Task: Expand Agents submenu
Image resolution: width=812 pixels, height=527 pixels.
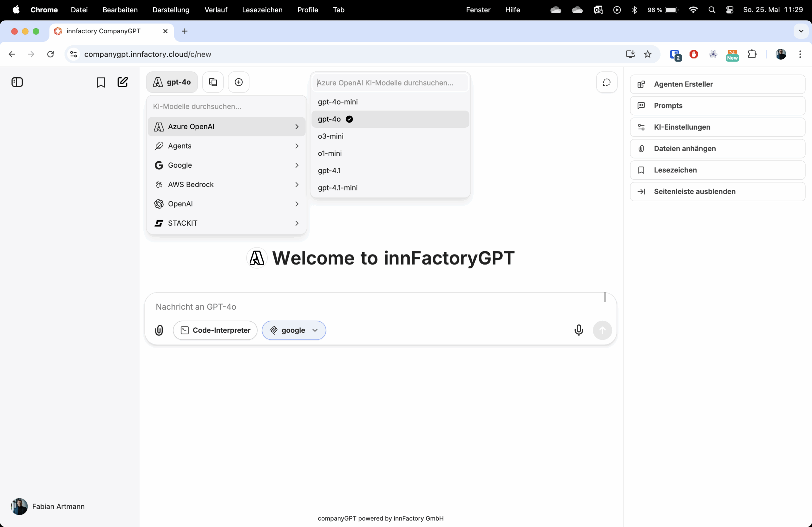Action: [226, 146]
